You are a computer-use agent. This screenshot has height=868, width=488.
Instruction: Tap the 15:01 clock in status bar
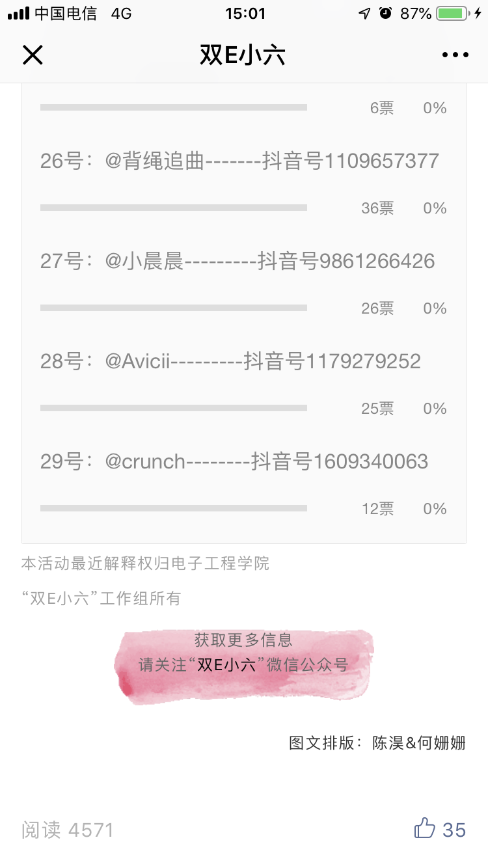[245, 14]
